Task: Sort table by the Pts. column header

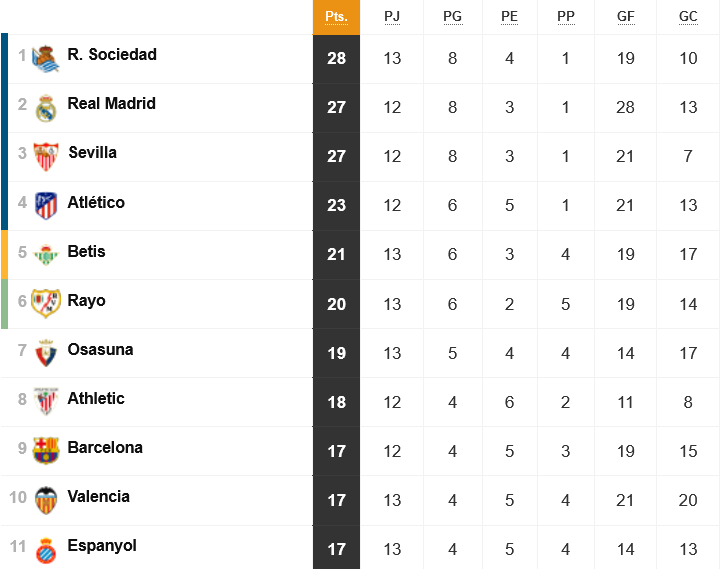Action: click(336, 17)
